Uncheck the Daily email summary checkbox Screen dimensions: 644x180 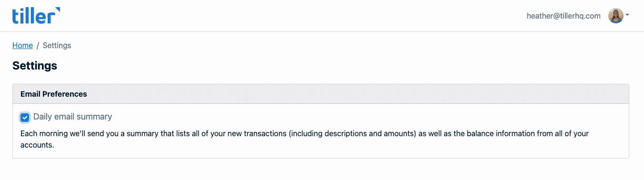pos(25,117)
